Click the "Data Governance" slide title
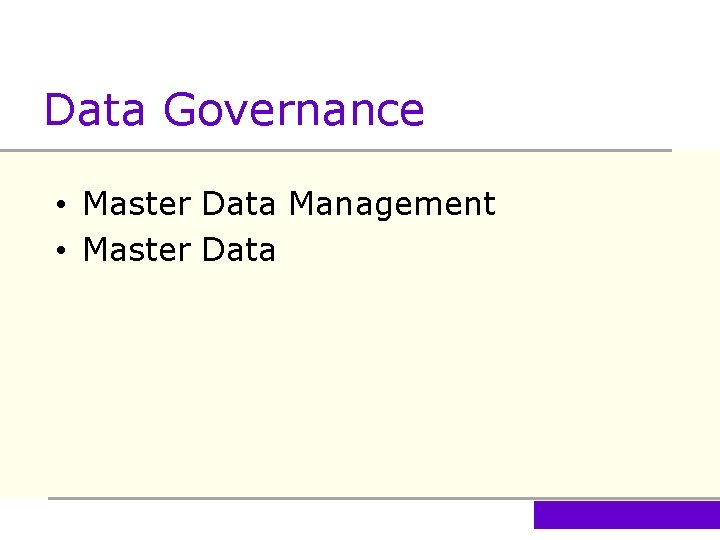 tap(234, 110)
